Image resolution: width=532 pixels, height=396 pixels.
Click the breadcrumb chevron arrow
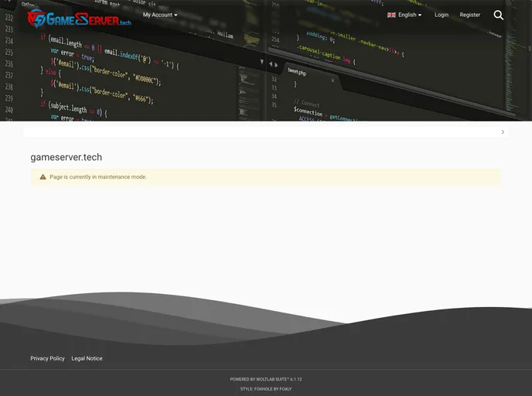tap(503, 131)
